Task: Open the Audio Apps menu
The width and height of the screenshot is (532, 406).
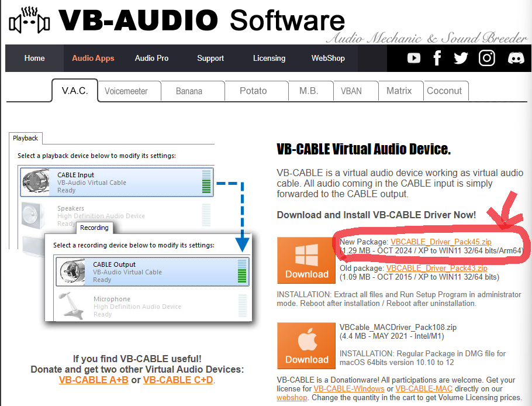Action: pos(93,58)
